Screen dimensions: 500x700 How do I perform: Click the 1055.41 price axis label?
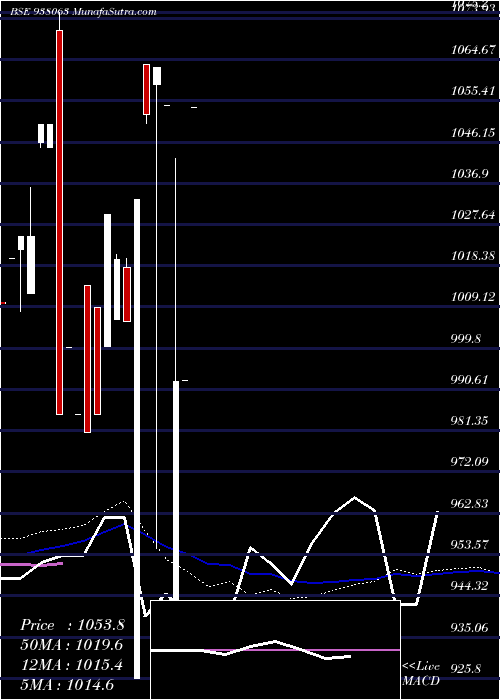(x=473, y=91)
